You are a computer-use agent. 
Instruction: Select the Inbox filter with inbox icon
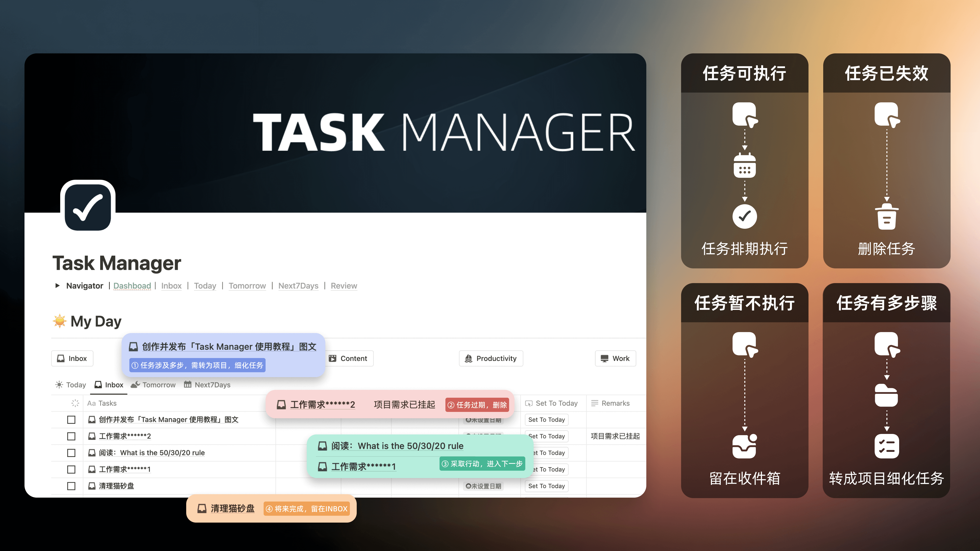72,358
